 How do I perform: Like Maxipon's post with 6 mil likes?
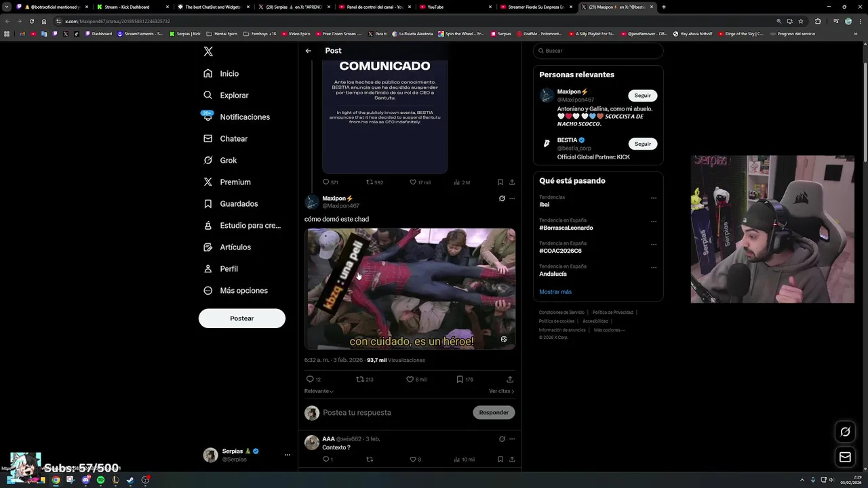(410, 379)
